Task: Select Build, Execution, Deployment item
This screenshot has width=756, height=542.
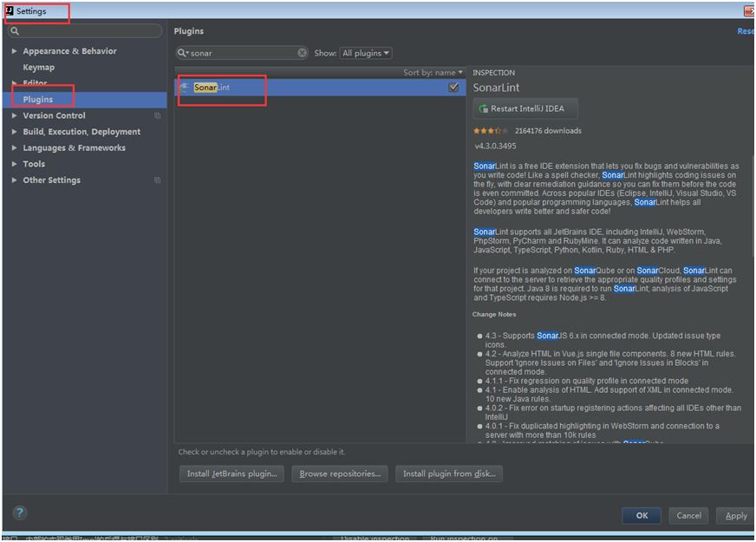Action: pyautogui.click(x=81, y=131)
